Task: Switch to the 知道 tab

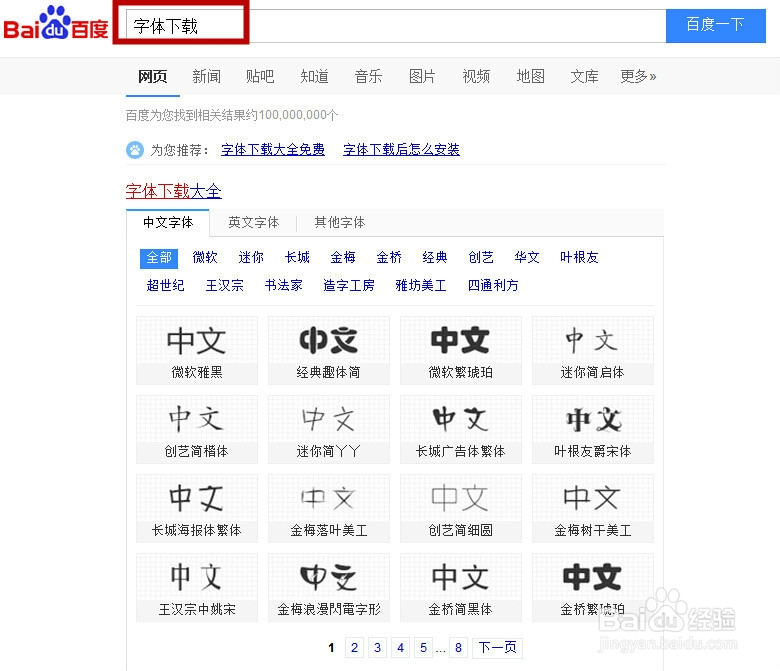Action: (x=314, y=76)
